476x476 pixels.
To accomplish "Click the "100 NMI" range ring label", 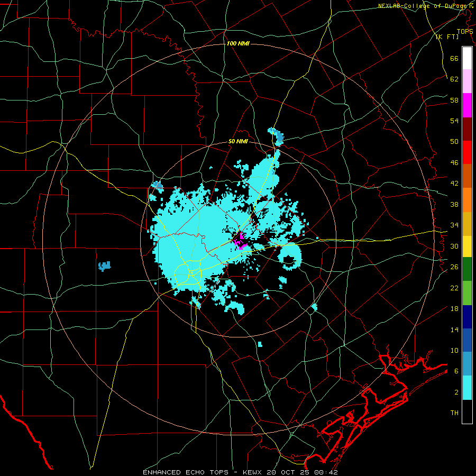I will pyautogui.click(x=238, y=44).
